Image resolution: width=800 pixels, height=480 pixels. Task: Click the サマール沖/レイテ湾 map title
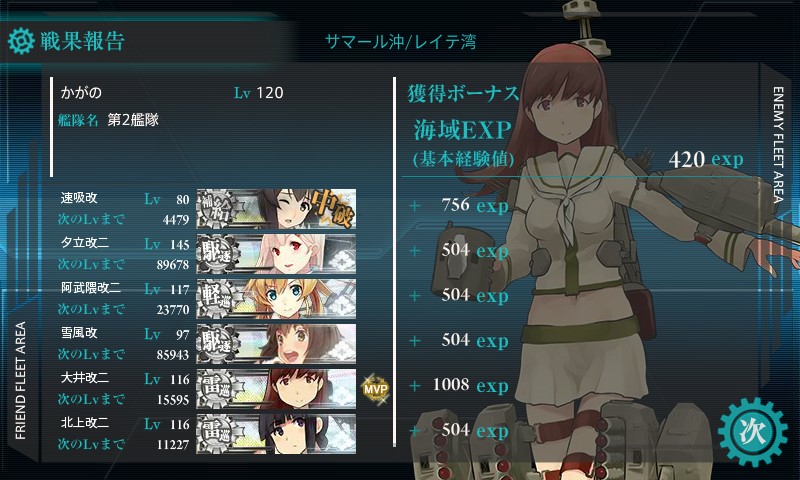[401, 41]
